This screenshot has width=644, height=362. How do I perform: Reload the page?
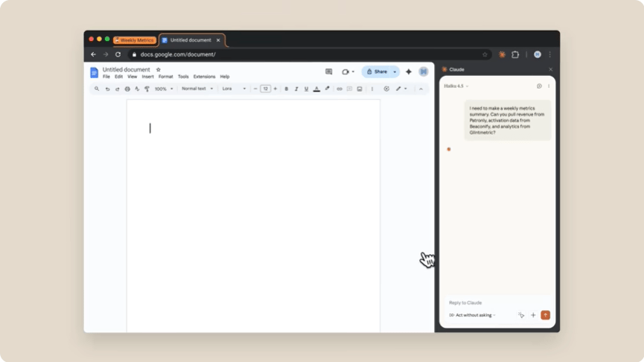pos(118,54)
